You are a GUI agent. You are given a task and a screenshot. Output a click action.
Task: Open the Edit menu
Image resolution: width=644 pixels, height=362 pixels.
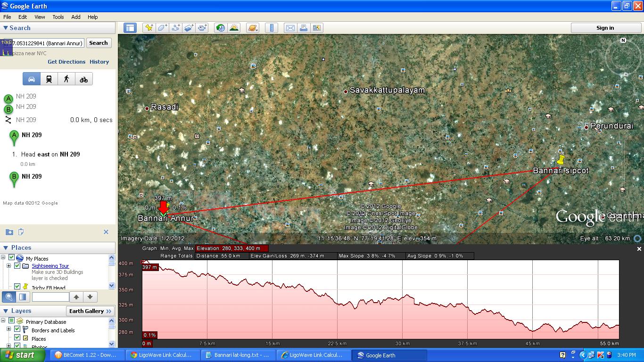(x=23, y=17)
